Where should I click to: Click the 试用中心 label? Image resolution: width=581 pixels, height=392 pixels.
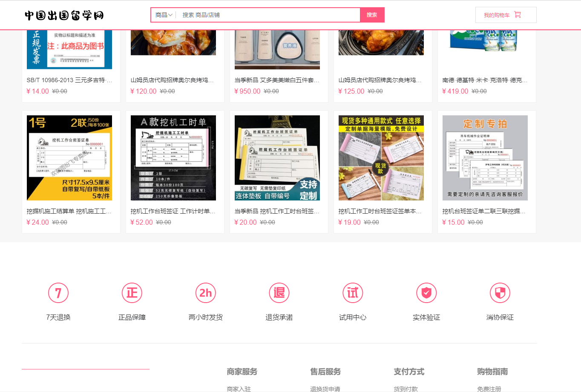353,317
